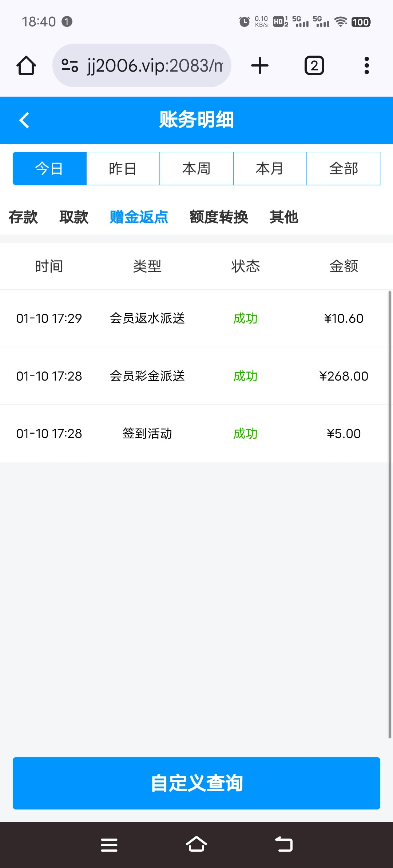Show 全部 date range records

click(344, 169)
